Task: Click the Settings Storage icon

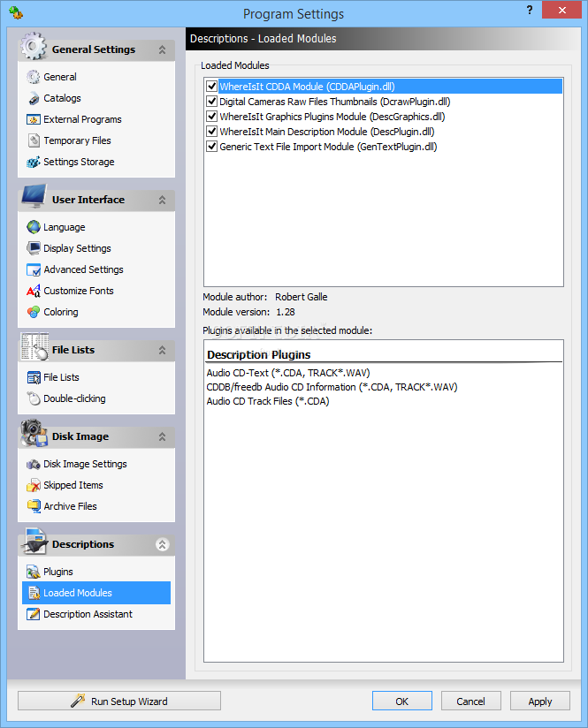Action: coord(33,162)
